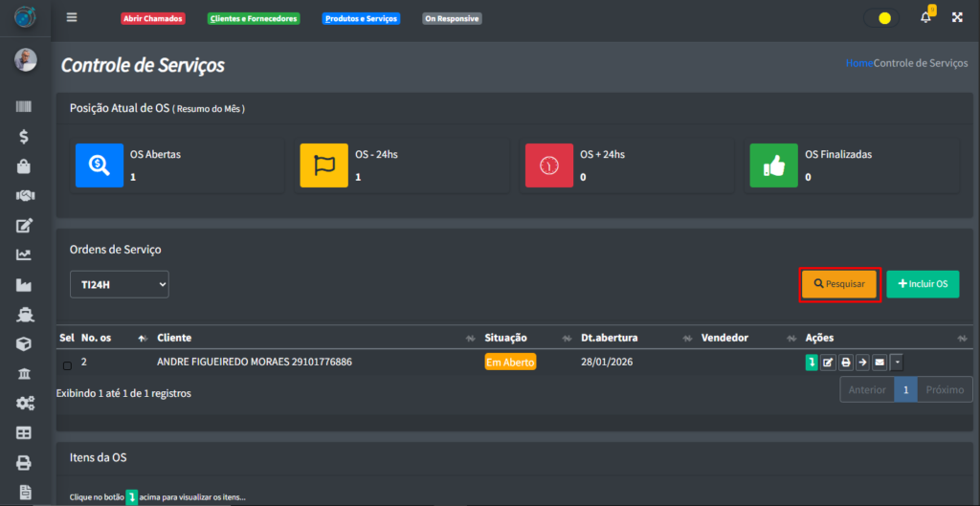Select the checkbox for order 2

pyautogui.click(x=67, y=365)
